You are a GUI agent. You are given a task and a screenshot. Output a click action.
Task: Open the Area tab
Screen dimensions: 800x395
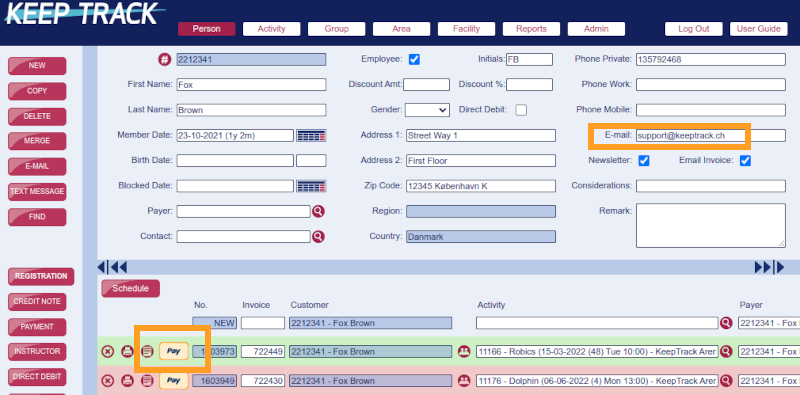point(402,29)
